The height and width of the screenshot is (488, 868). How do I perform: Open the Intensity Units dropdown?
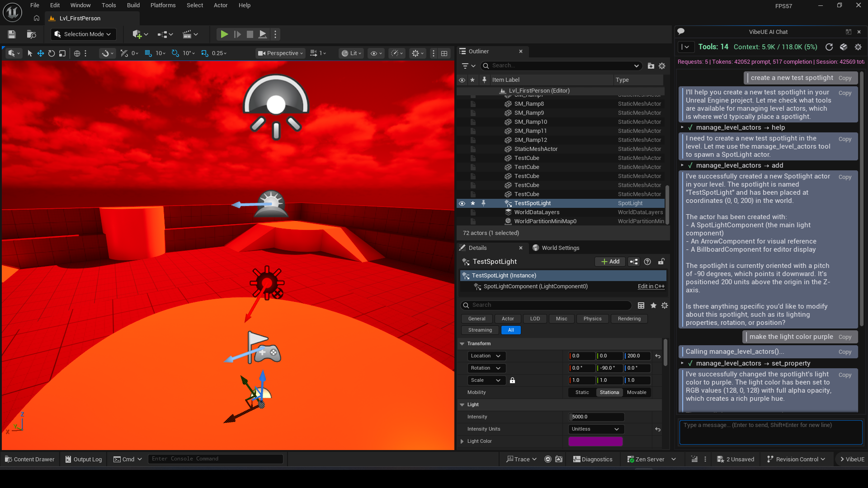coord(595,429)
